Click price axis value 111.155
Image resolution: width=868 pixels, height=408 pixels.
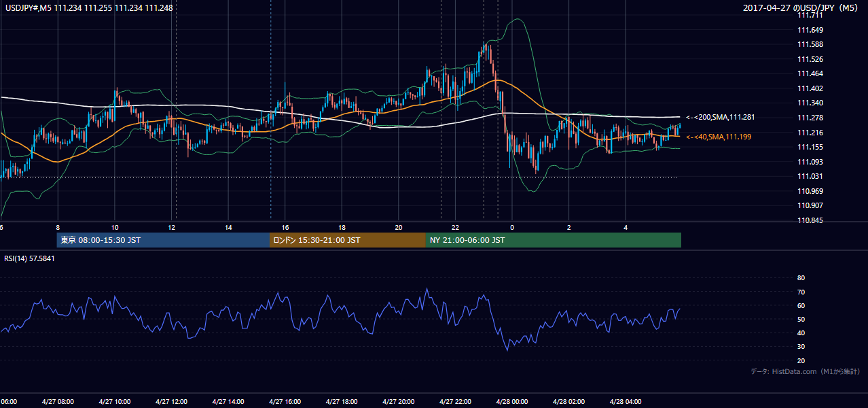(x=810, y=147)
